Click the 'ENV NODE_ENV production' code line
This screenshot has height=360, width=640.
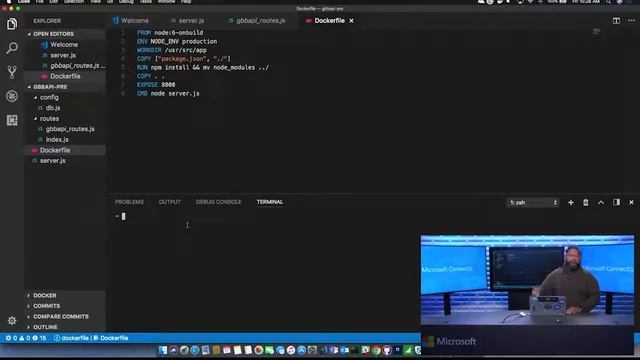pyautogui.click(x=177, y=41)
